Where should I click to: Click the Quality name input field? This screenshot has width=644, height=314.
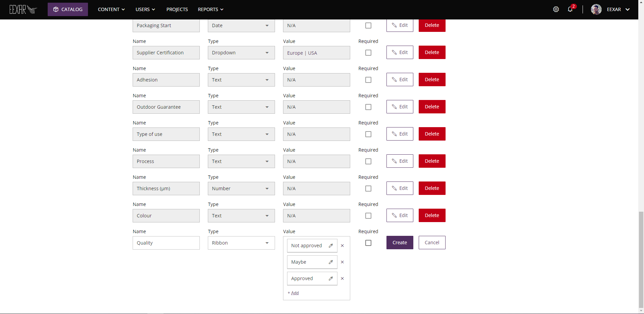coord(166,243)
